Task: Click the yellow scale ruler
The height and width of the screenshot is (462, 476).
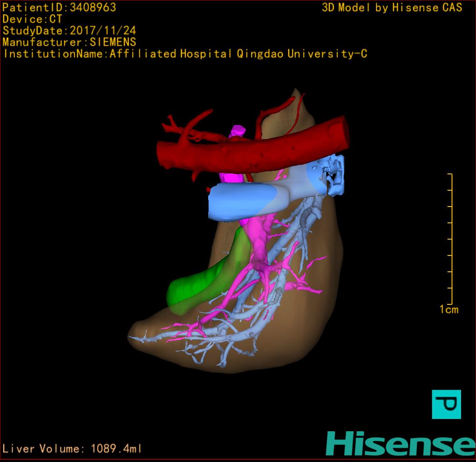Action: tap(451, 239)
